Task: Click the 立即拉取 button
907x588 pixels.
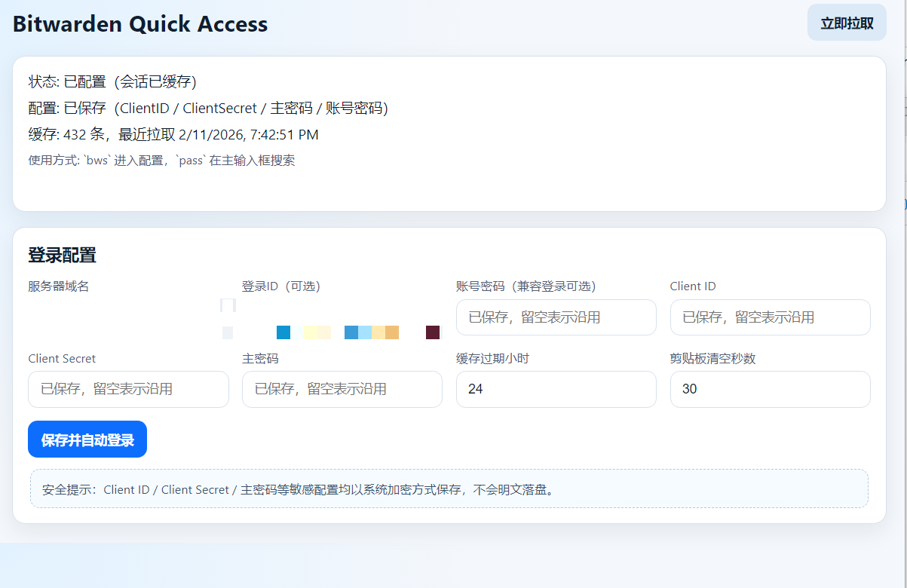Action: click(847, 23)
